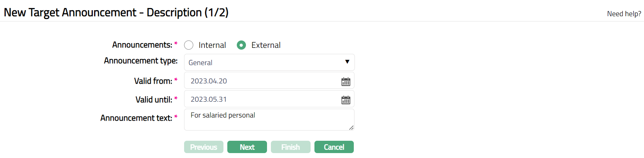Click the "Announcement text:" field label
Screen dimensions: 644x158
coord(136,118)
